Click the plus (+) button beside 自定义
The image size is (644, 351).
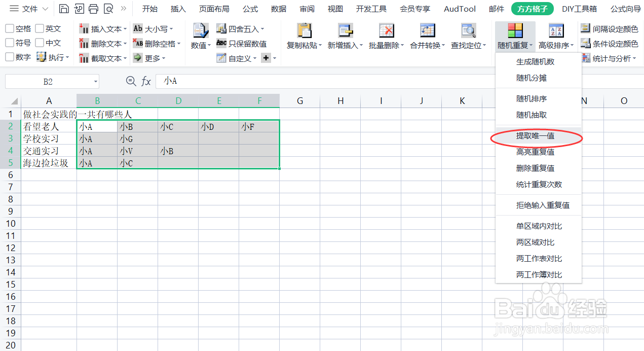[x=266, y=58]
